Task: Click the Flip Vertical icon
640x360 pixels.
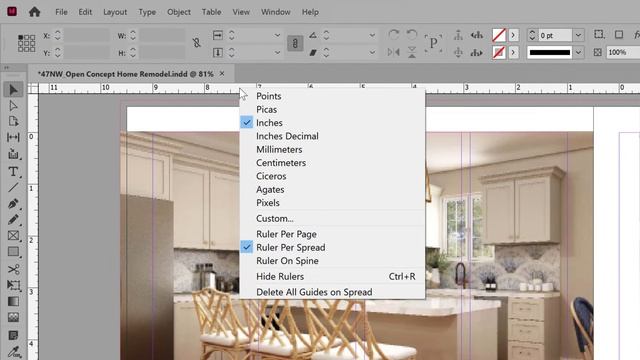Action: point(412,52)
